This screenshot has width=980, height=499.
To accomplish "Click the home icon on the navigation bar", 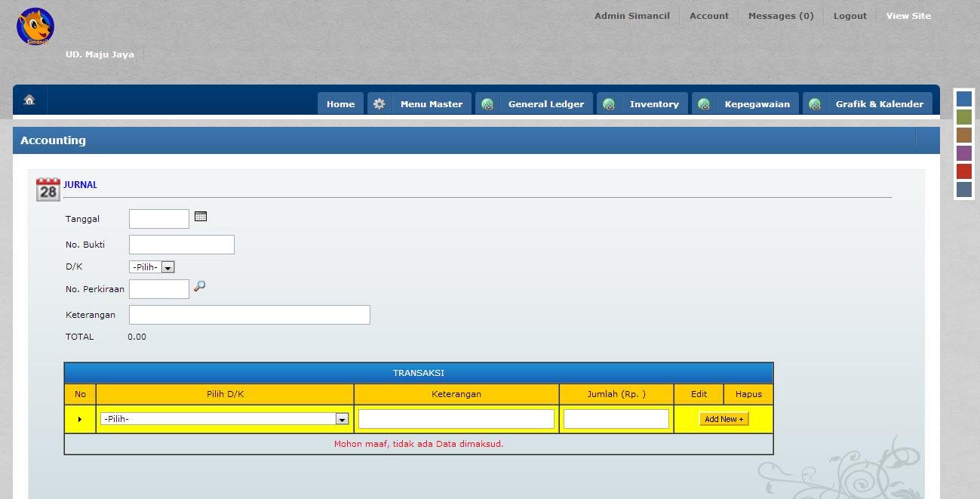I will [x=29, y=99].
